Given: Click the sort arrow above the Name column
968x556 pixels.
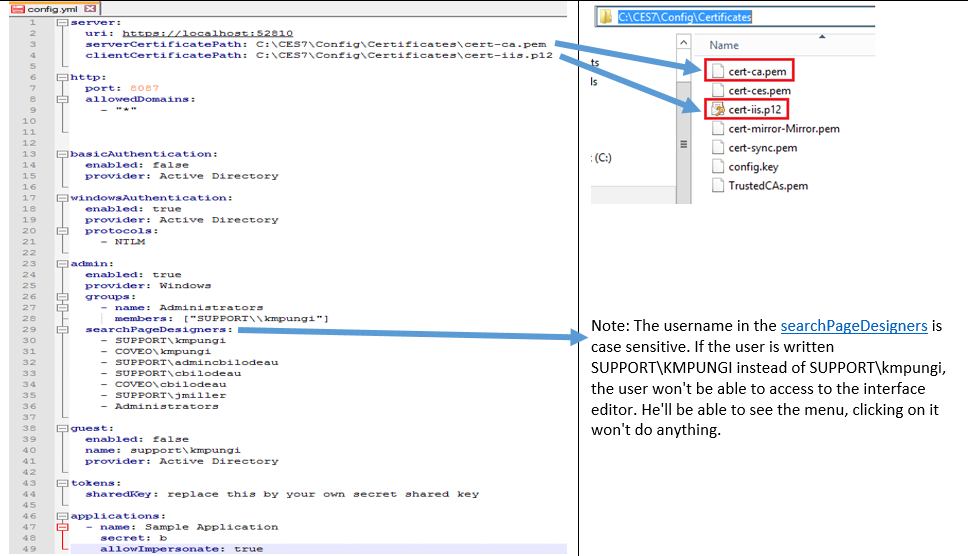Looking at the screenshot, I should [x=822, y=36].
